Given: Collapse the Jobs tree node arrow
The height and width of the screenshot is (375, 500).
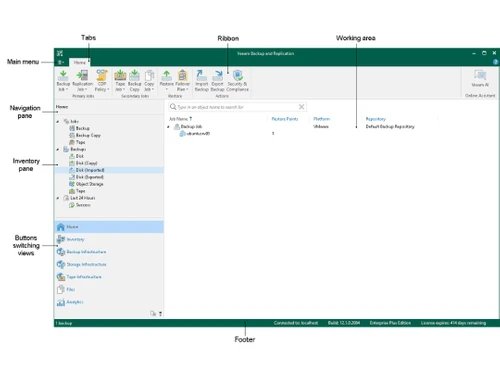Looking at the screenshot, I should point(58,122).
